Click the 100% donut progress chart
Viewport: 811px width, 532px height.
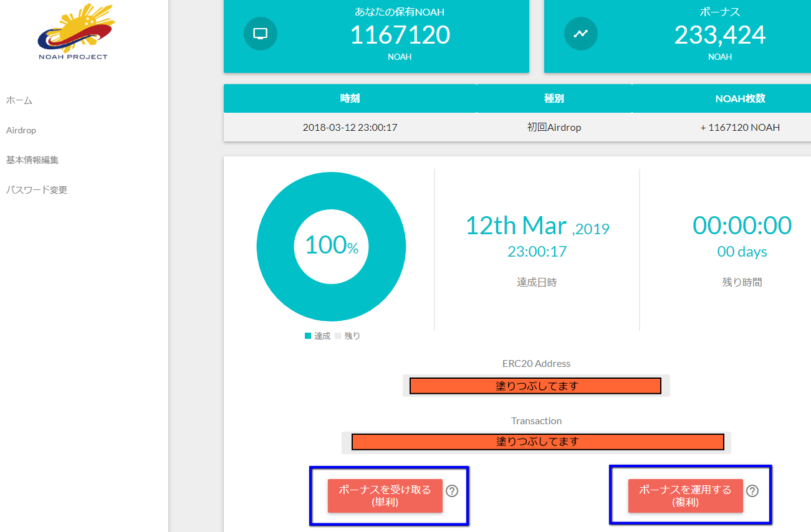pyautogui.click(x=331, y=246)
